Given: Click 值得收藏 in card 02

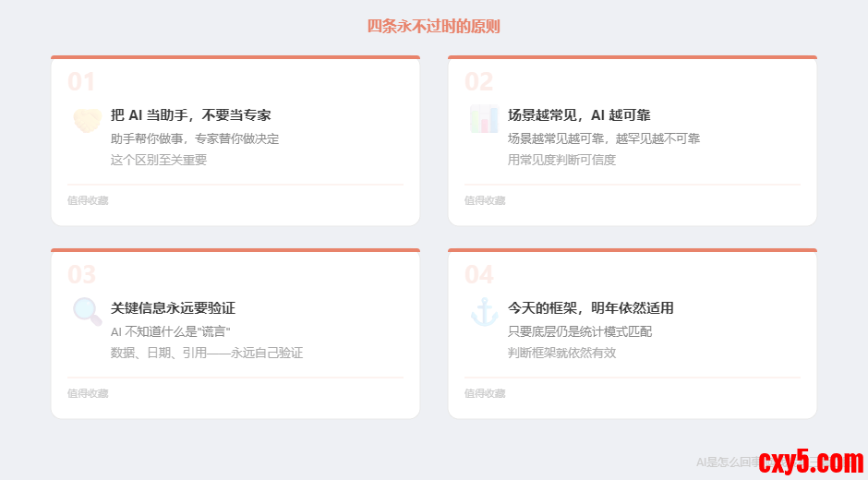Looking at the screenshot, I should (x=485, y=200).
